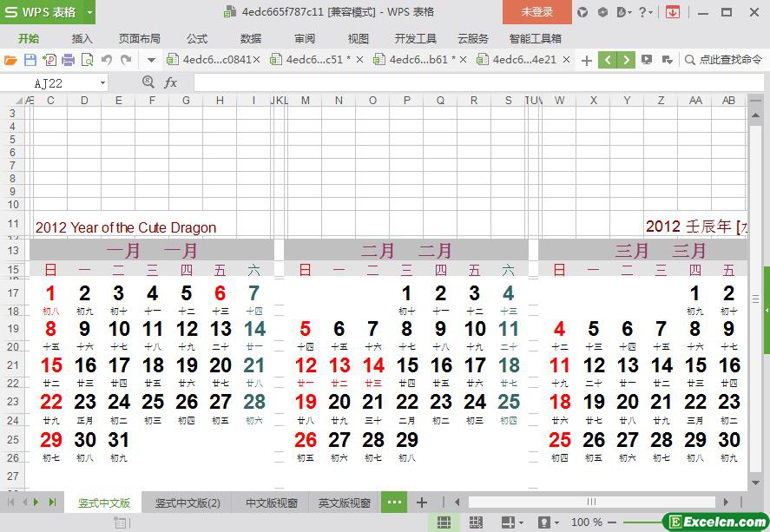770x532 pixels.
Task: Show more sheets with green ellipsis button
Action: pyautogui.click(x=393, y=502)
